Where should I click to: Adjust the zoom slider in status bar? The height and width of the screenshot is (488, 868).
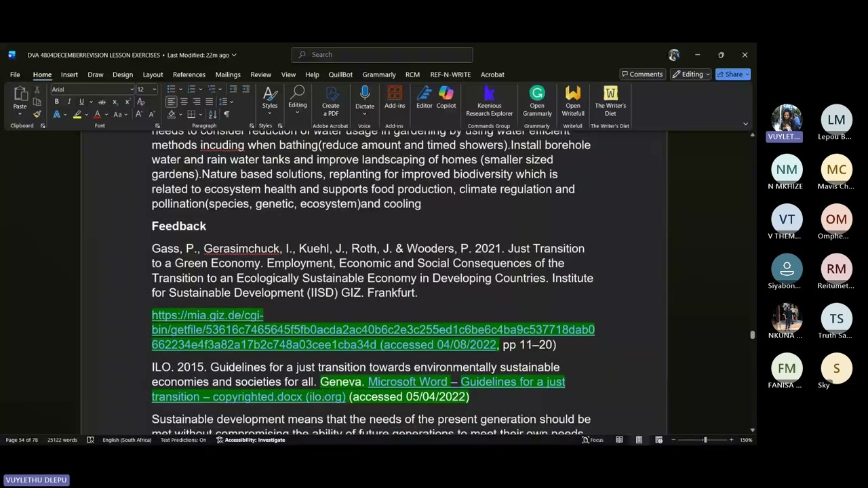click(x=705, y=440)
